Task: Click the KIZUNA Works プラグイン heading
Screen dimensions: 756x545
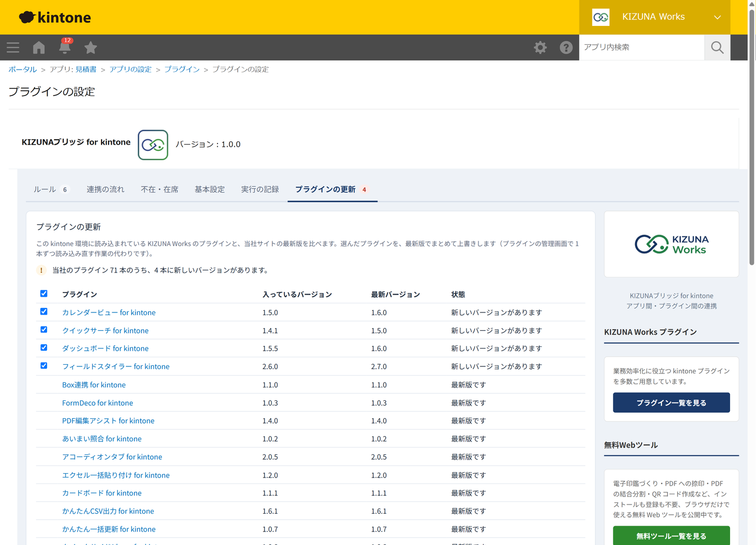Action: (x=650, y=332)
